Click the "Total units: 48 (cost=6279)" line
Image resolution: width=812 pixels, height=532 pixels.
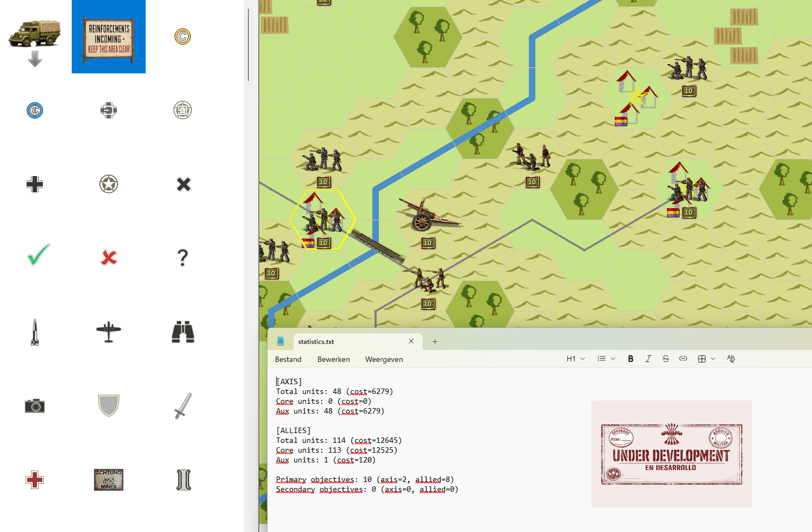pyautogui.click(x=334, y=391)
